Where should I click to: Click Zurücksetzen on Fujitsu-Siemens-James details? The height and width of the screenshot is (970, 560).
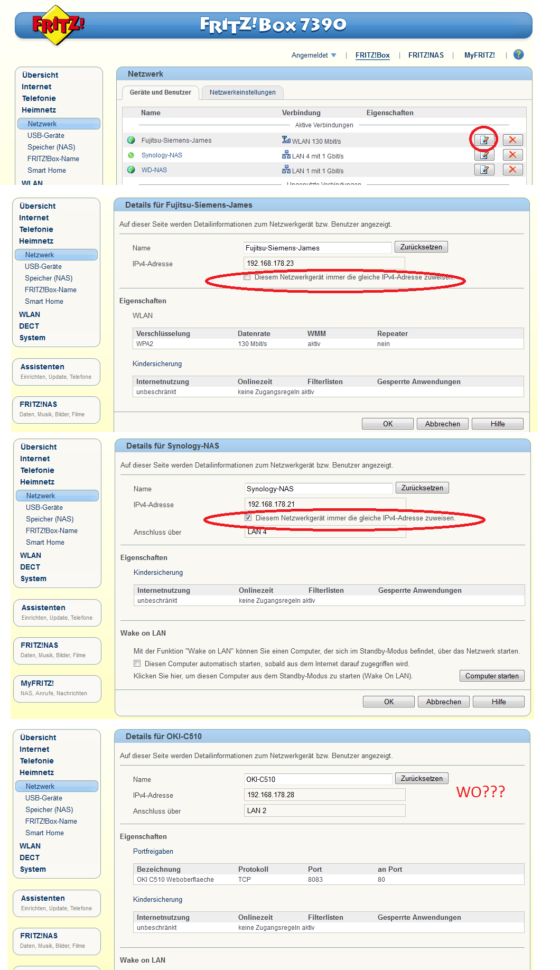pos(421,247)
